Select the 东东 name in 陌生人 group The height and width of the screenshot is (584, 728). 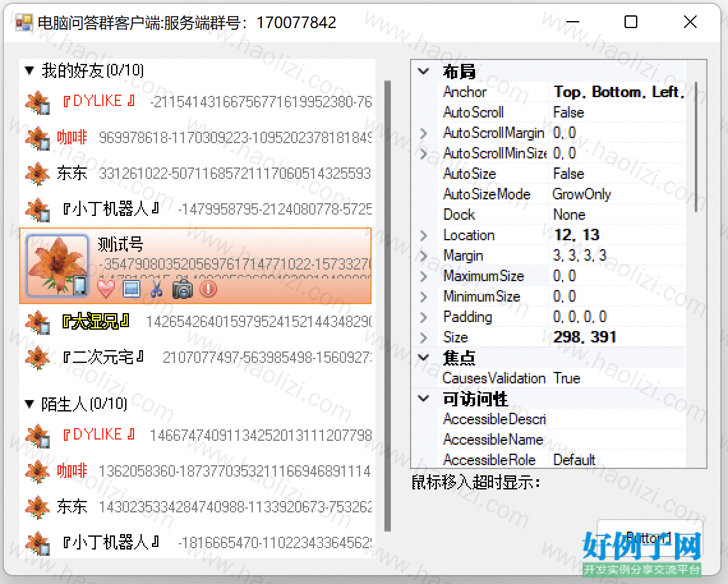tap(72, 507)
